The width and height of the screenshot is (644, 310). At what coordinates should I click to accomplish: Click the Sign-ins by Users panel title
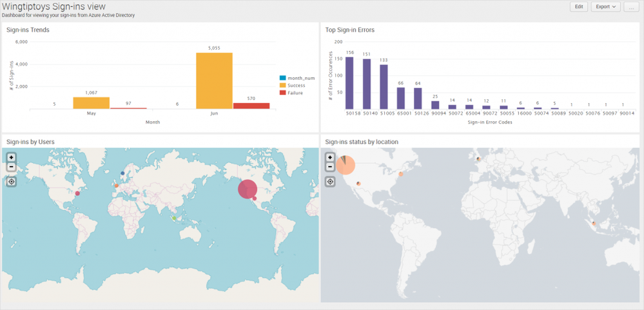31,142
